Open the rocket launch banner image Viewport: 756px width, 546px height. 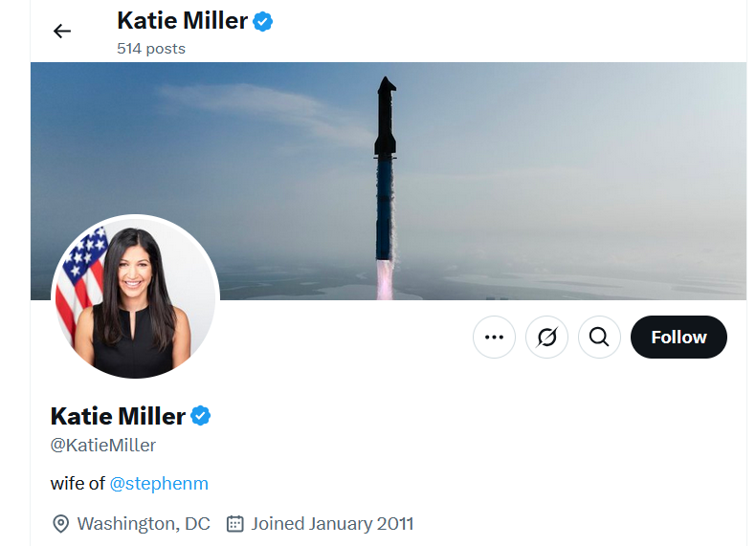pos(389,181)
